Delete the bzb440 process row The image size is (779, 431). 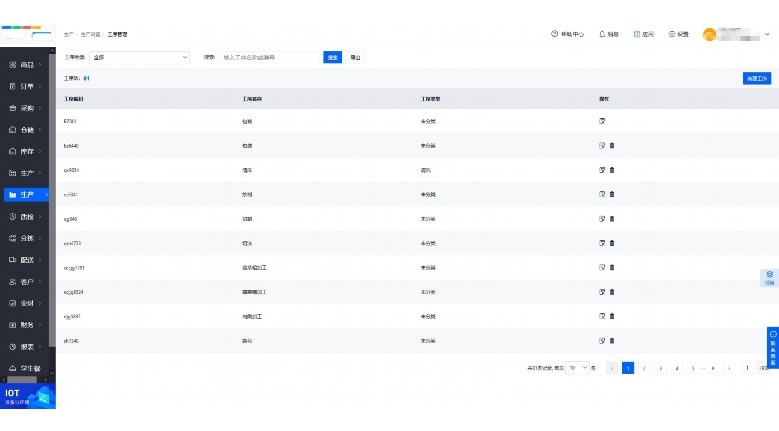(612, 145)
